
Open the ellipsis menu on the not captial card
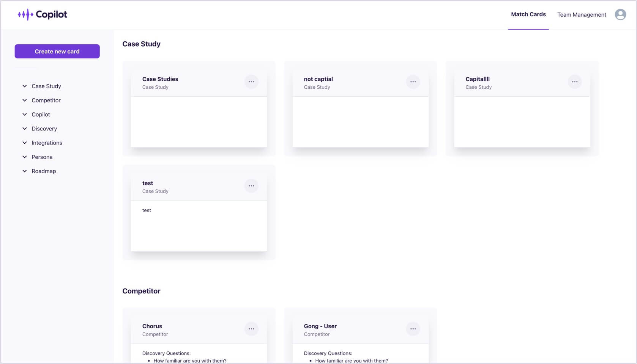(413, 82)
